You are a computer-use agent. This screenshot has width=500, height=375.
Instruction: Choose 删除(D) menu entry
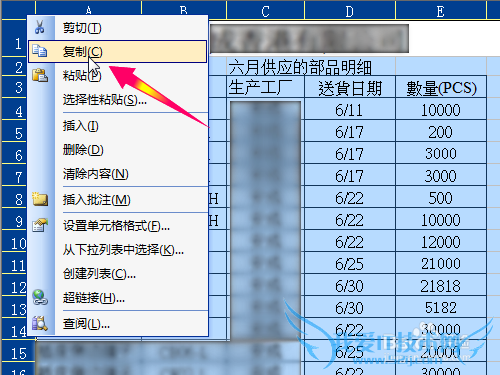(117, 150)
